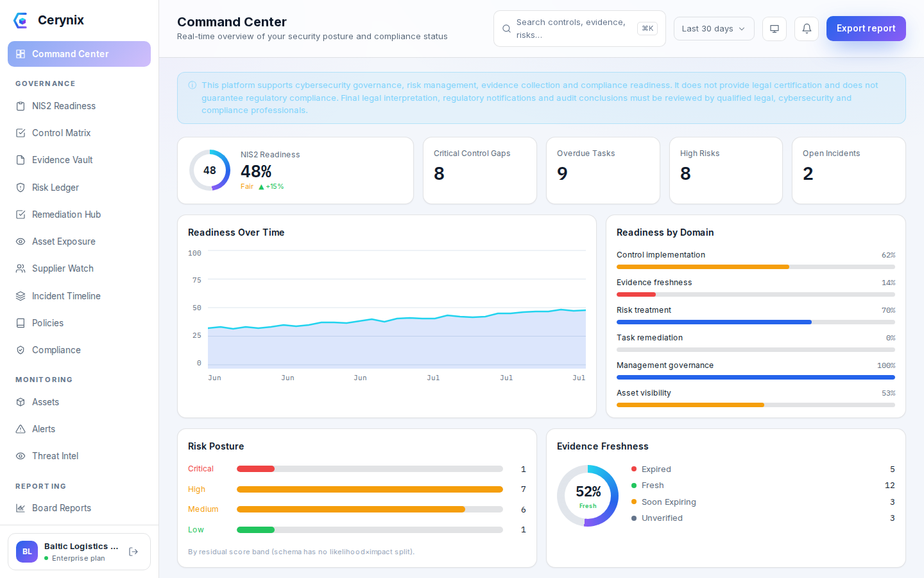Screen dimensions: 924x578
Task: Navigate to Threat Intel
Action: tap(79, 456)
